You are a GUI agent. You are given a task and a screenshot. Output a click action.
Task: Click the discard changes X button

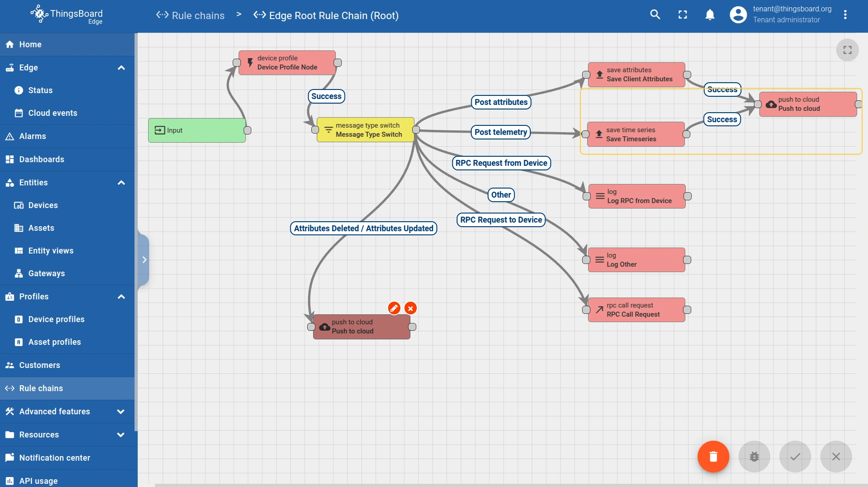tap(836, 457)
